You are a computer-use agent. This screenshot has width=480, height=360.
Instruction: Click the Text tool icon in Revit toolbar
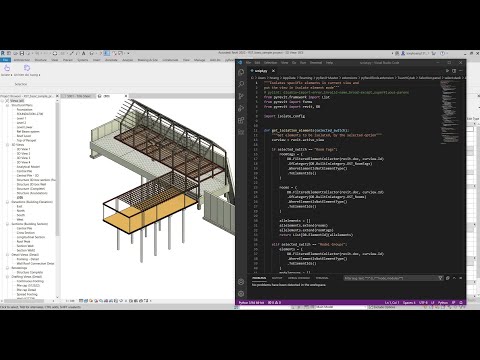coord(84,53)
